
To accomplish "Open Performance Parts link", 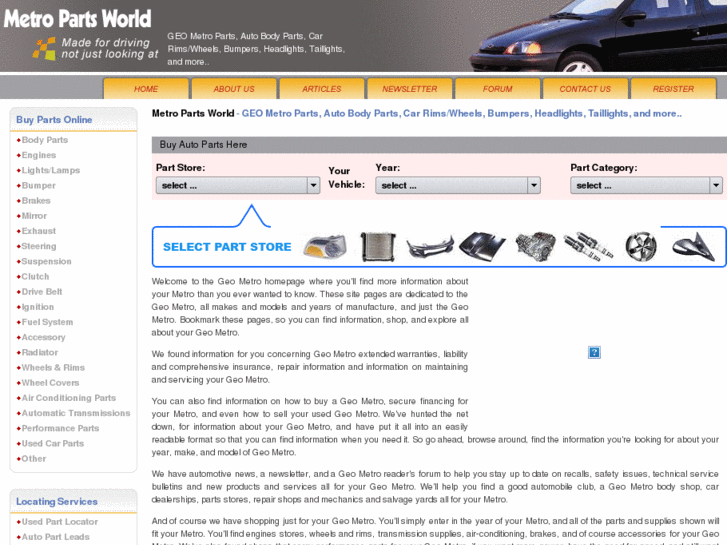I will [x=60, y=428].
